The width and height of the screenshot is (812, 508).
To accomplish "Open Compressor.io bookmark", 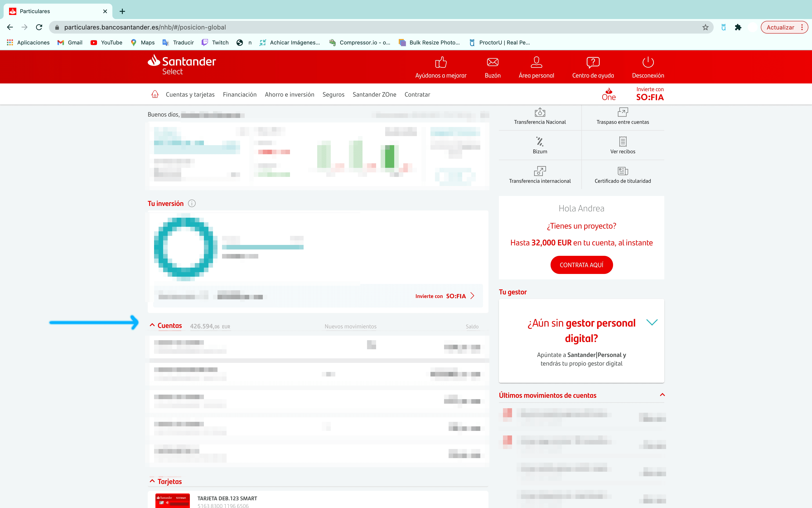I will point(360,42).
